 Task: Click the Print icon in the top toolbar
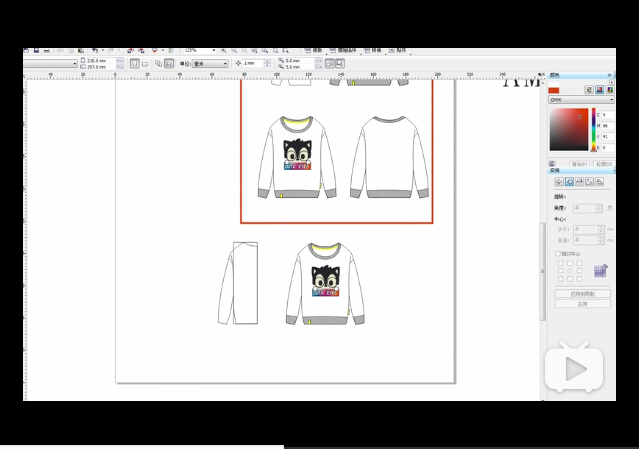click(47, 51)
